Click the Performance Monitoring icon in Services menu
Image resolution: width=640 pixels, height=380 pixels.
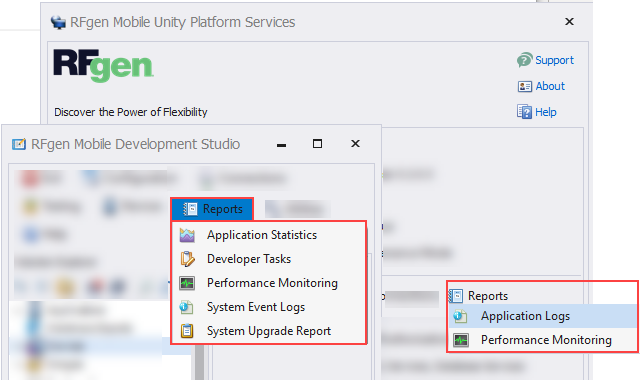(461, 340)
